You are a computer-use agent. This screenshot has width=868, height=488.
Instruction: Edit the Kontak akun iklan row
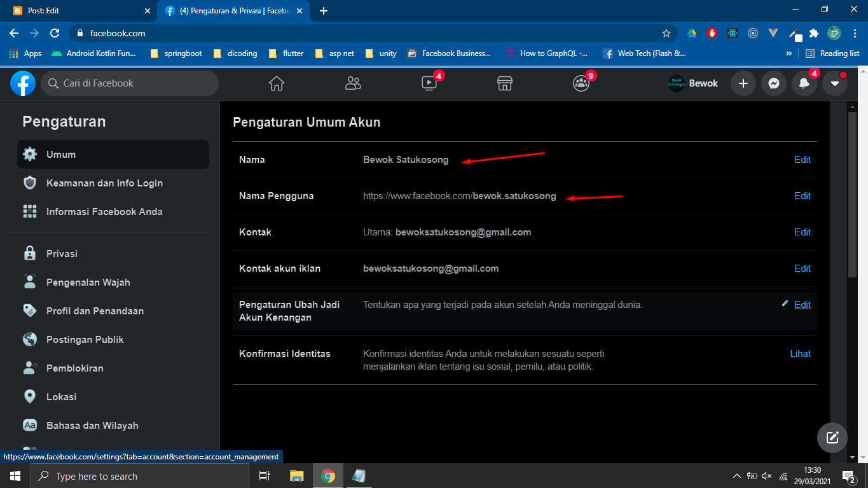point(803,268)
